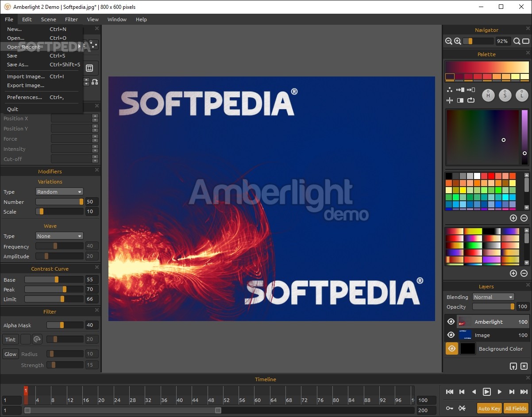Click the Navigator zoom 92% field

(x=502, y=41)
